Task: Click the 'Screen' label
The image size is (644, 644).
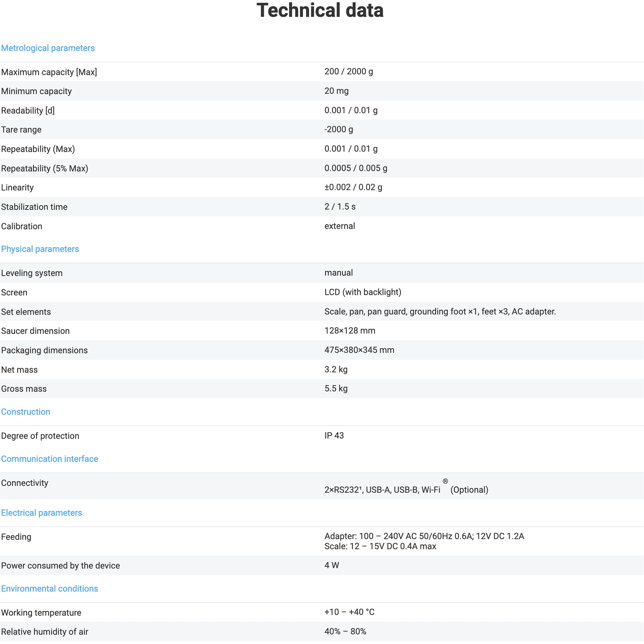Action: (x=14, y=292)
